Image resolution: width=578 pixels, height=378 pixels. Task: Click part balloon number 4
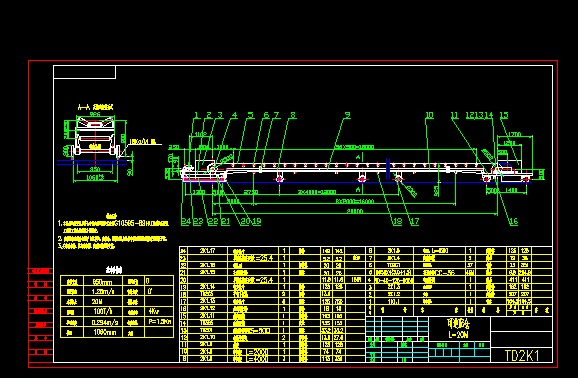(234, 115)
